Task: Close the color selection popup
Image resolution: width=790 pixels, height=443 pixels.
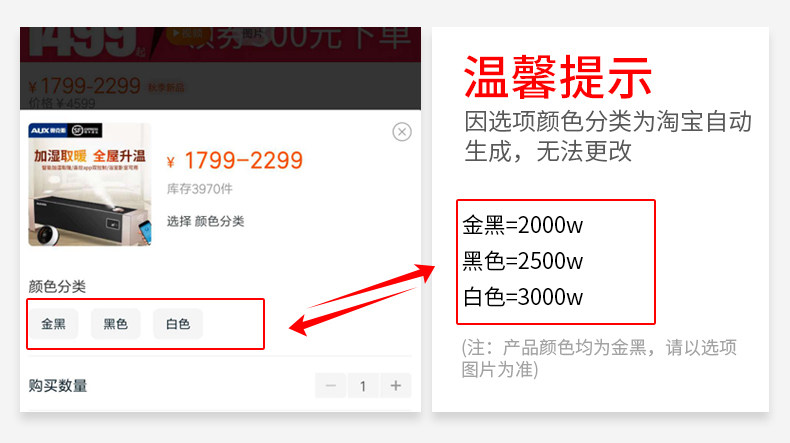Action: 402,132
